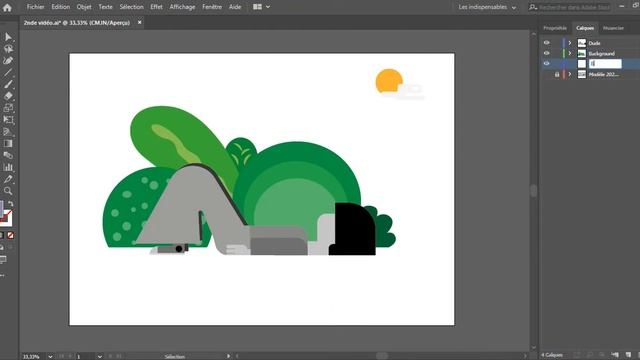Select the Line Segment tool
The width and height of the screenshot is (640, 360).
(8, 73)
